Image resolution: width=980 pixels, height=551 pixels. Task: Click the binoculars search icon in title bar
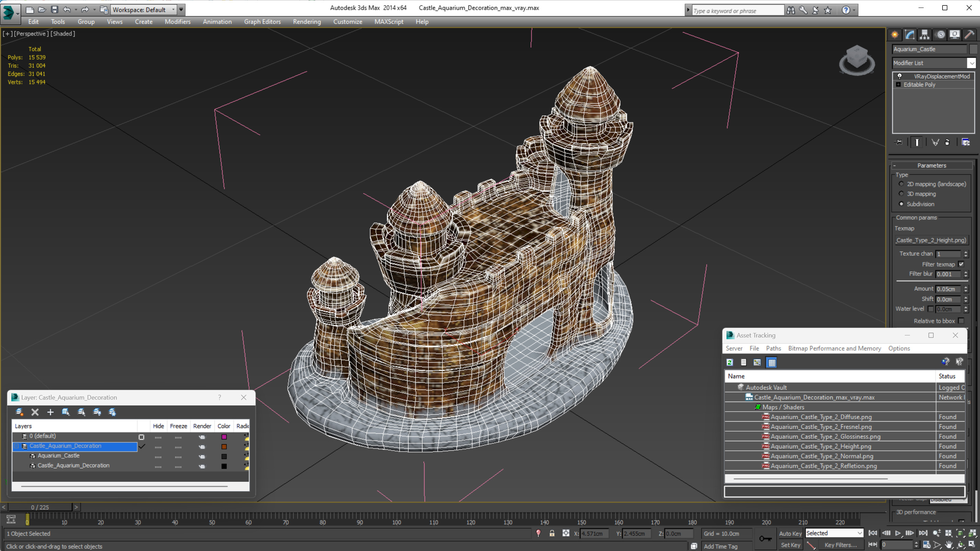pos(791,10)
